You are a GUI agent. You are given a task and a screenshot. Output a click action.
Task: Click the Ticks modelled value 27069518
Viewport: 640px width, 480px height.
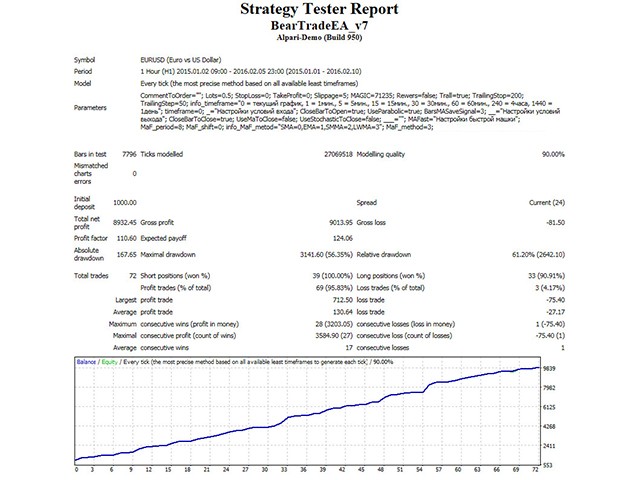click(x=338, y=154)
